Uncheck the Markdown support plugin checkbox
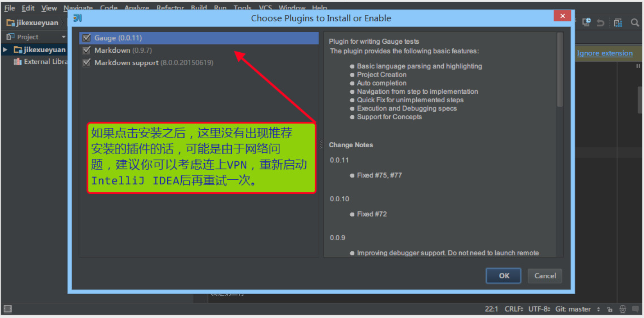 (x=87, y=63)
